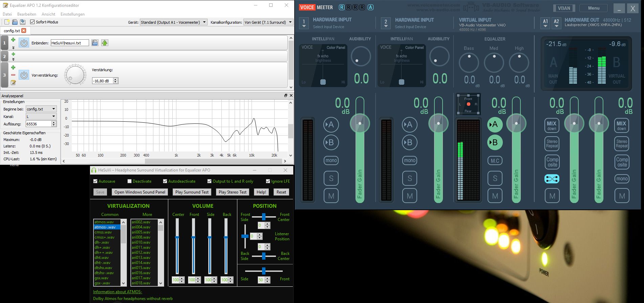Click the green up-arrow open include icon
The width and height of the screenshot is (644, 303).
click(105, 43)
